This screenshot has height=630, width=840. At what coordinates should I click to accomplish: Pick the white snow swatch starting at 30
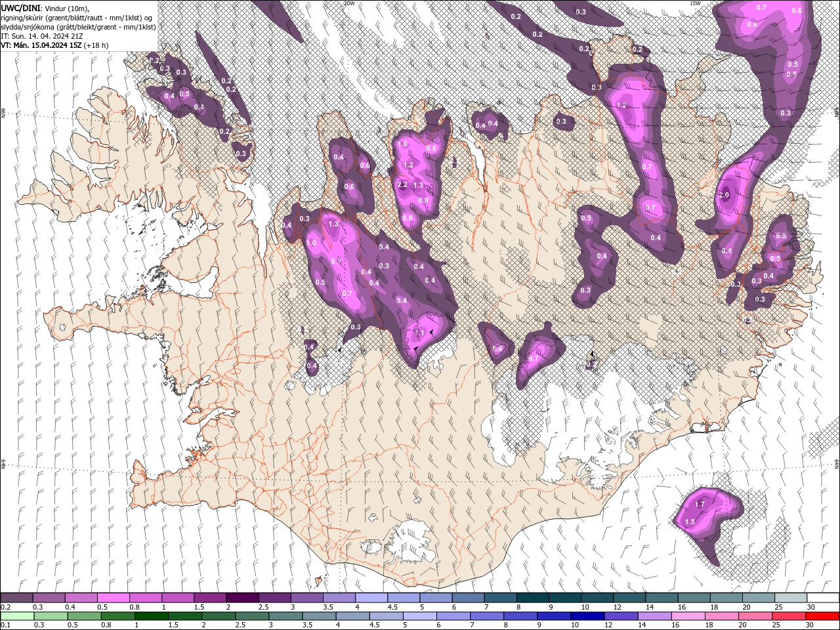coord(822,598)
